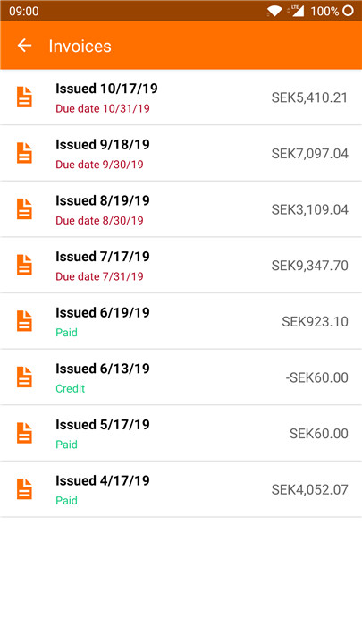The height and width of the screenshot is (644, 362).
Task: Open the invoice due date 8/30/19
Action: pyautogui.click(x=181, y=209)
